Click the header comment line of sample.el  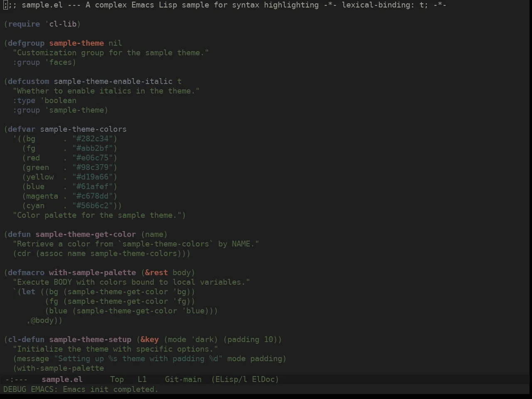(x=225, y=5)
